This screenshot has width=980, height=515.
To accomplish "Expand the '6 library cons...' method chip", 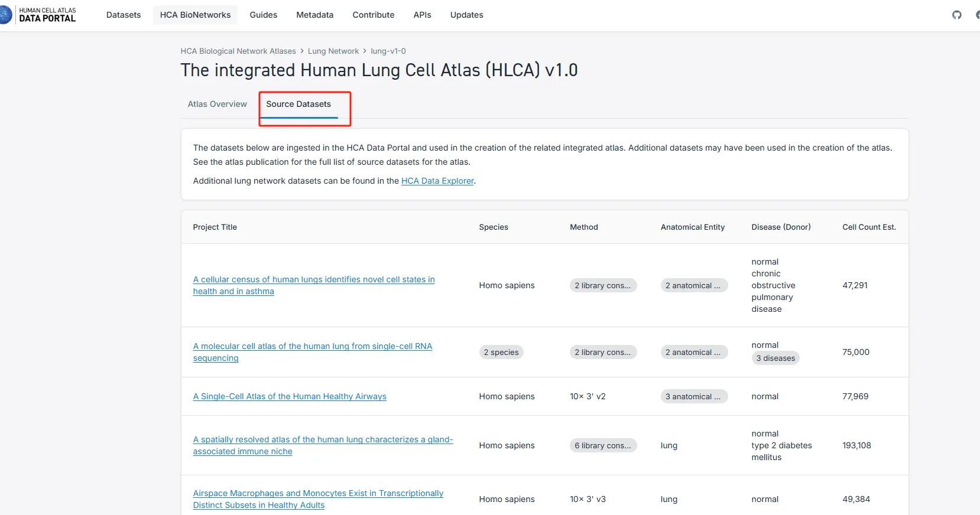I will pyautogui.click(x=603, y=445).
